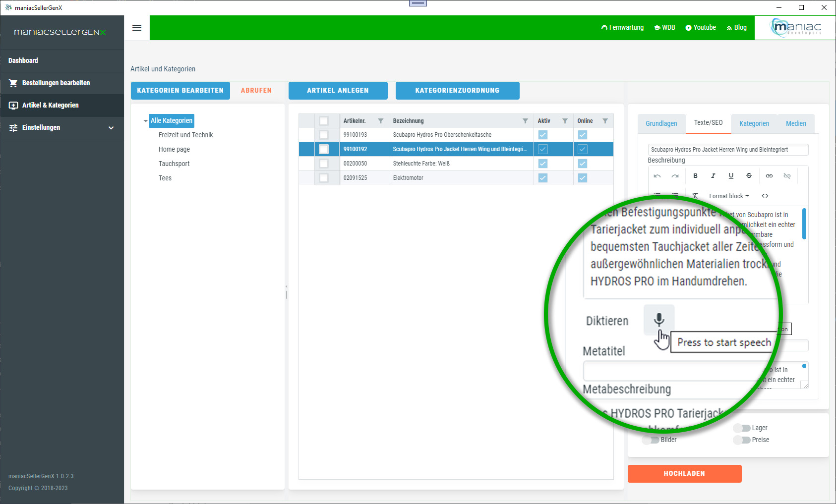Switch to the Texte/SEO tab
The height and width of the screenshot is (504, 836).
[708, 123]
